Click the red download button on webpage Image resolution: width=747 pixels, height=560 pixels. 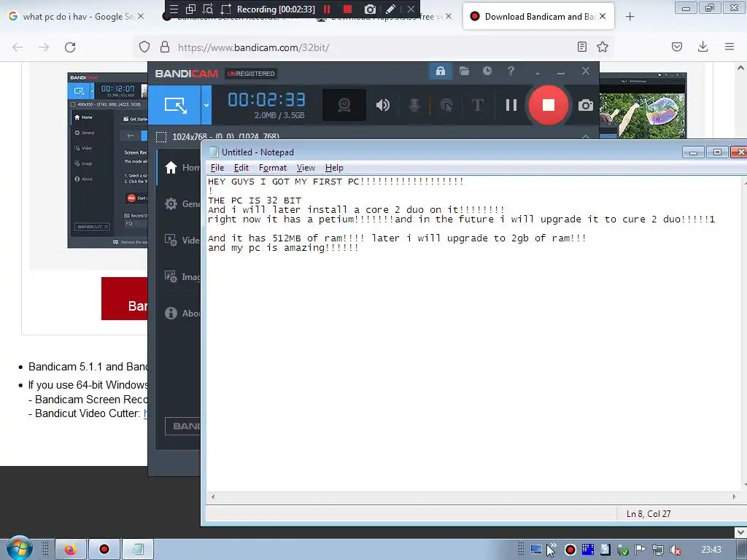(x=125, y=298)
